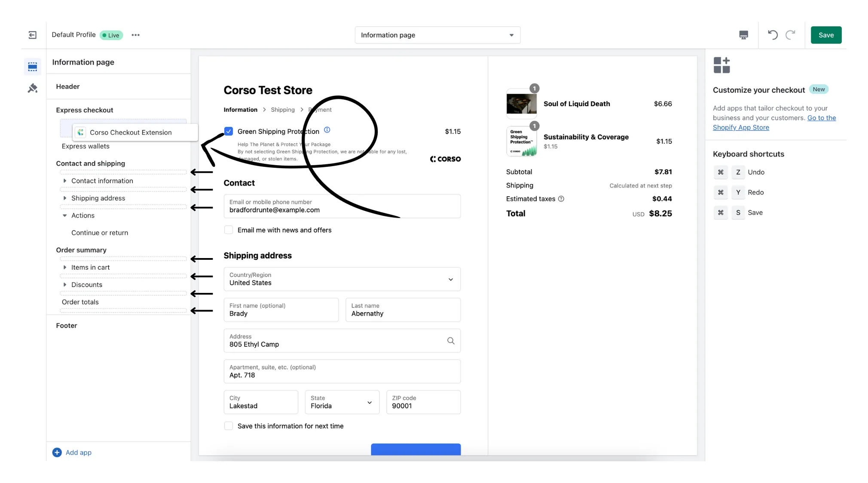Viewport: 868px width, 483px height.
Task: Click the Add app link
Action: point(78,452)
